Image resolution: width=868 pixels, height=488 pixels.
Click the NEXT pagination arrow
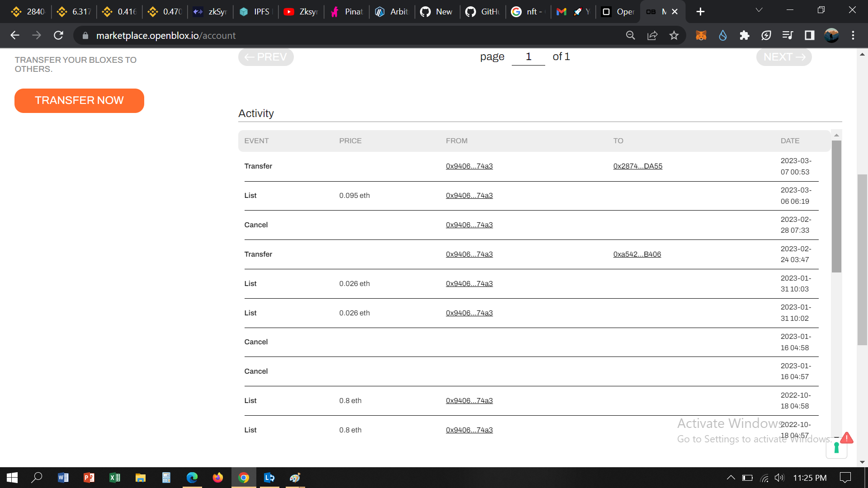[x=783, y=57]
